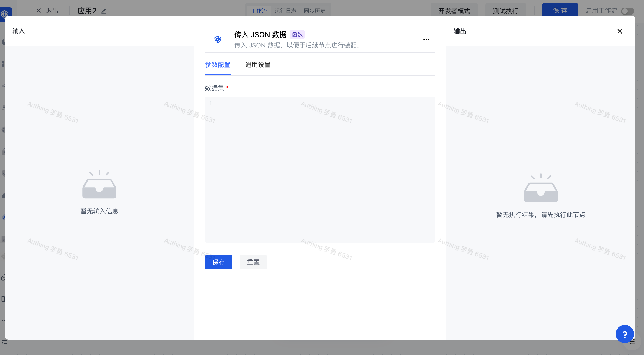Click the blue 保存 button in dialog
This screenshot has width=644, height=355.
pos(218,262)
